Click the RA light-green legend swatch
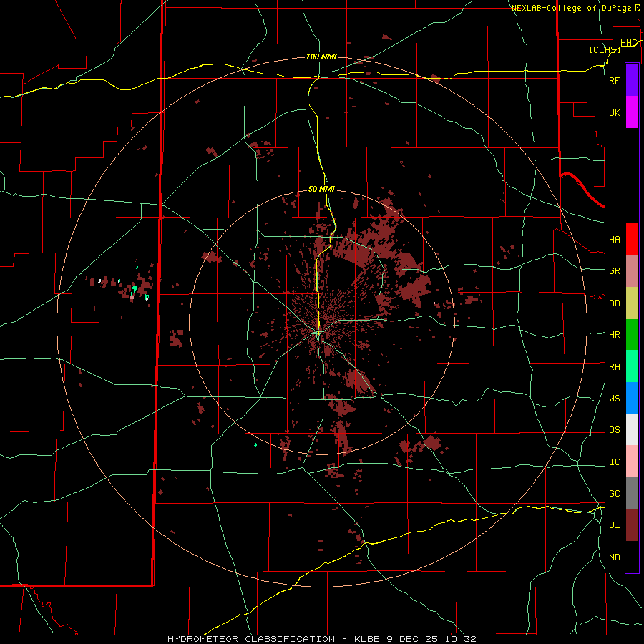Viewport: 644px width, 644px height. tap(632, 366)
